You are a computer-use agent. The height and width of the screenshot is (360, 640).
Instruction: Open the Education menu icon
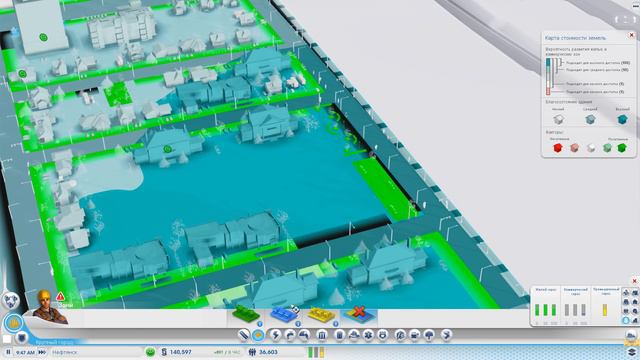point(400,335)
